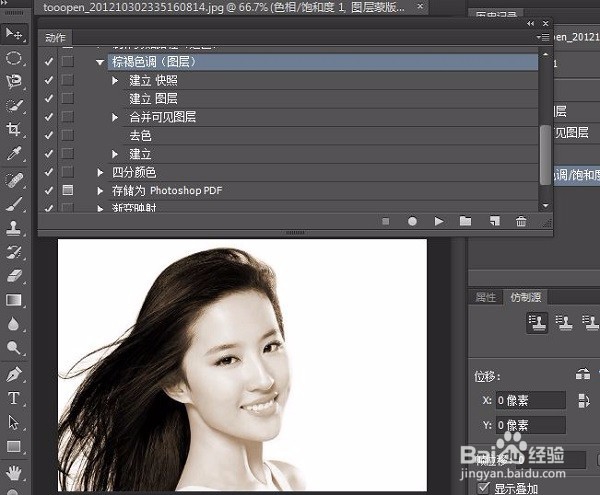Open the Actions panel flyout menu
This screenshot has height=495, width=600.
tap(543, 37)
